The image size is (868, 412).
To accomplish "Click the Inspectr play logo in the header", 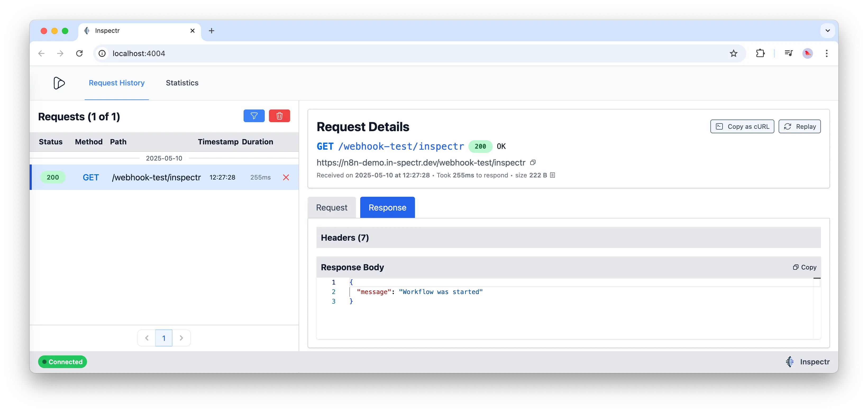I will coord(59,83).
